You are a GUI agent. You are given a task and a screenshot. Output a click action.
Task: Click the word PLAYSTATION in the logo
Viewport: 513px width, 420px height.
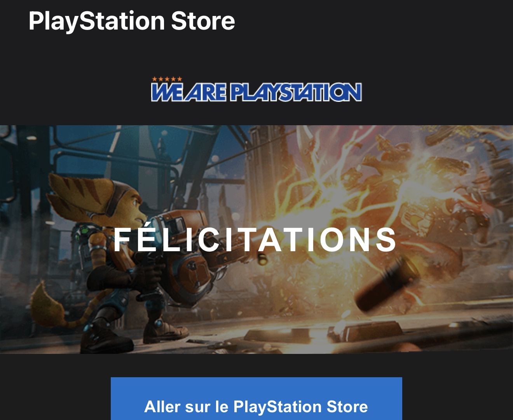[295, 92]
